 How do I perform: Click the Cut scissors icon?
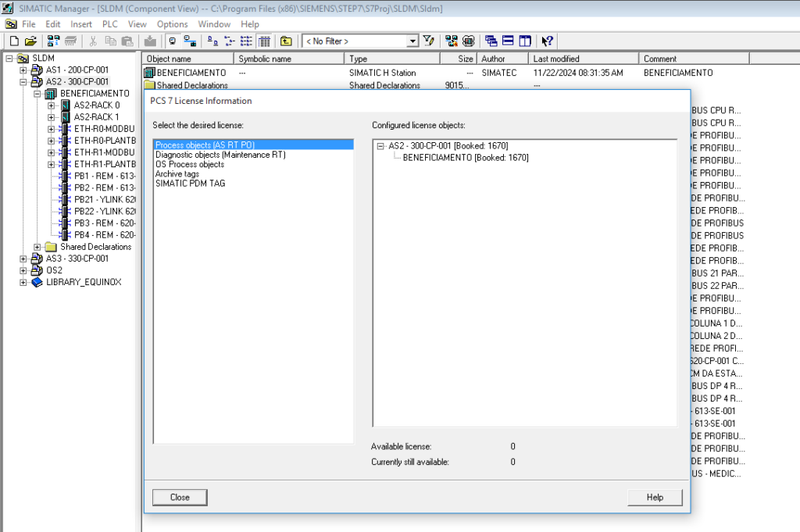(x=93, y=41)
